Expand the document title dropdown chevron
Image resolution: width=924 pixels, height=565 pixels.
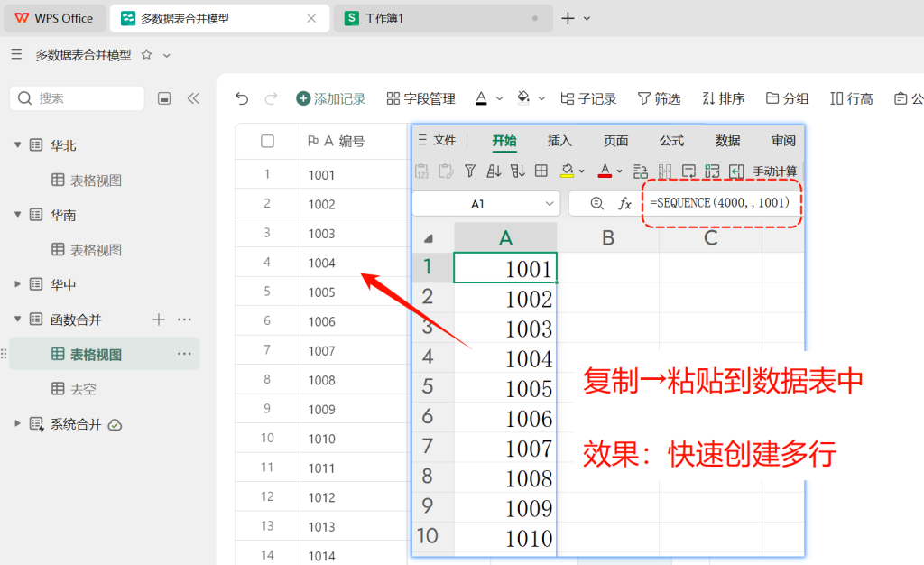pyautogui.click(x=167, y=55)
